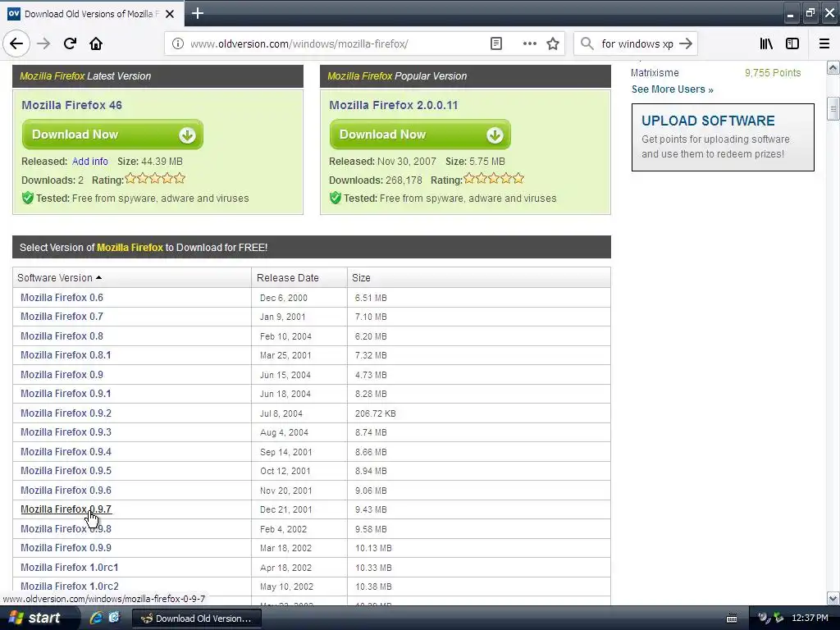Open Mozilla Firefox 0.9.6 link

click(x=66, y=491)
